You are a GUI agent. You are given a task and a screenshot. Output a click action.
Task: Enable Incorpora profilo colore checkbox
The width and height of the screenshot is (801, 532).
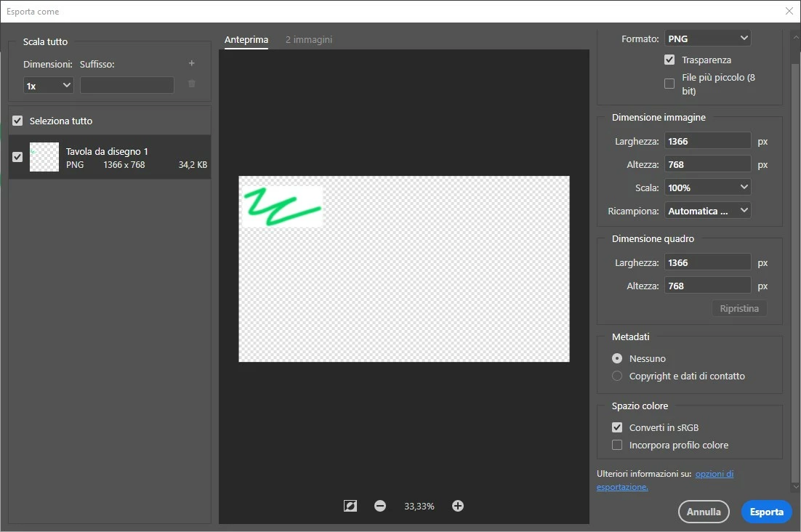click(x=617, y=446)
